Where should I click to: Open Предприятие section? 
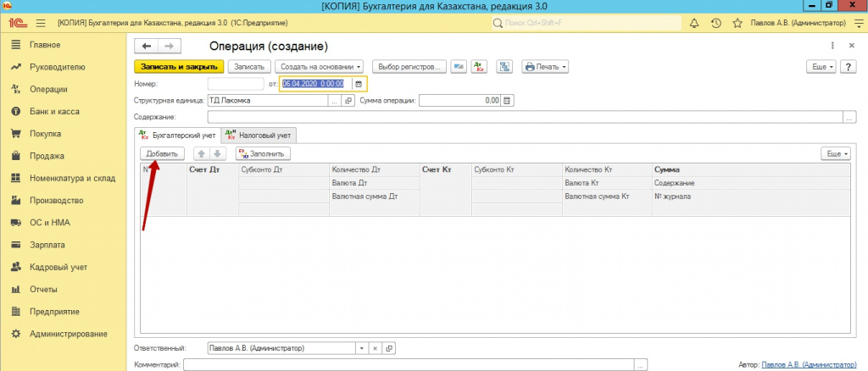(55, 312)
